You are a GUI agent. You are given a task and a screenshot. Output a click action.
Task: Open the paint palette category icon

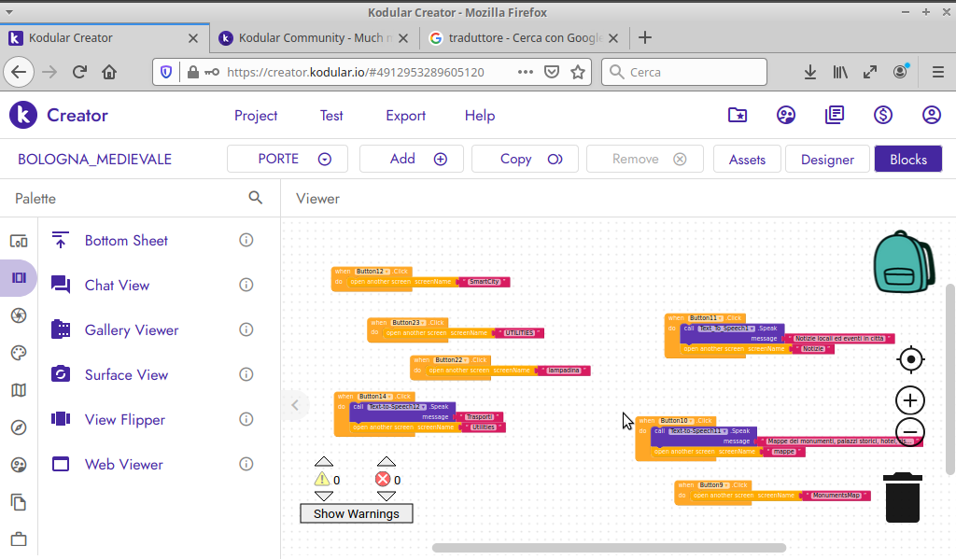click(x=19, y=353)
